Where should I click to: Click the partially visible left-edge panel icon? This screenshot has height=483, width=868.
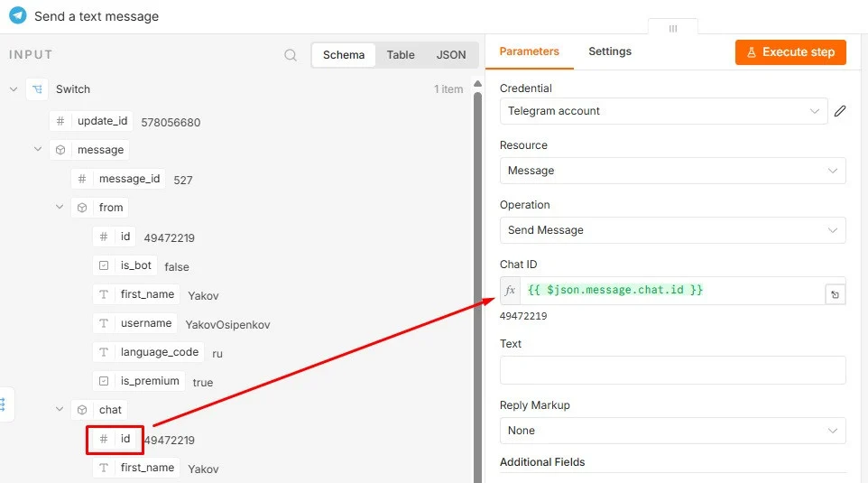click(4, 404)
